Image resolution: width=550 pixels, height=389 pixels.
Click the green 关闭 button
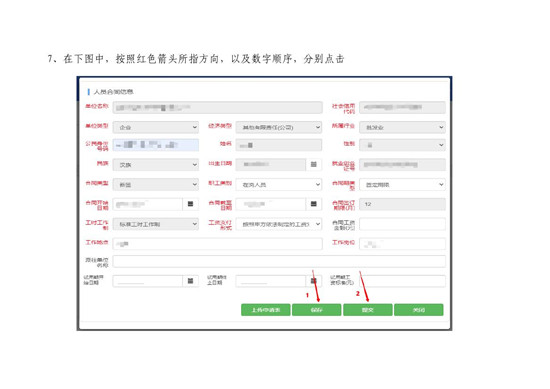418,310
